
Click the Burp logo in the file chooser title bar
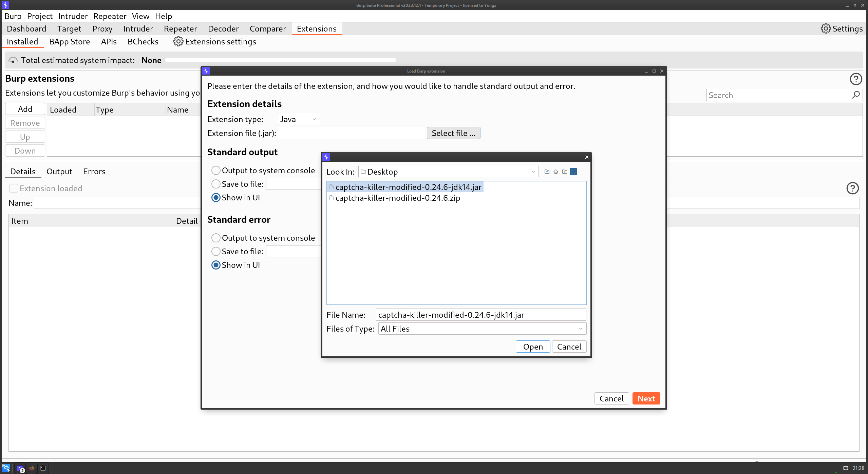pos(326,157)
